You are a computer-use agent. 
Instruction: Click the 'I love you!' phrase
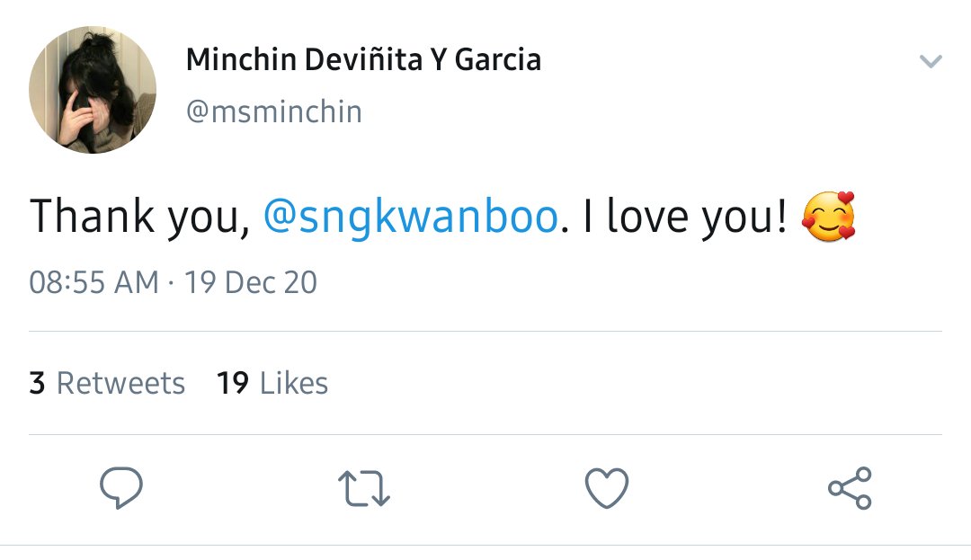click(x=685, y=217)
